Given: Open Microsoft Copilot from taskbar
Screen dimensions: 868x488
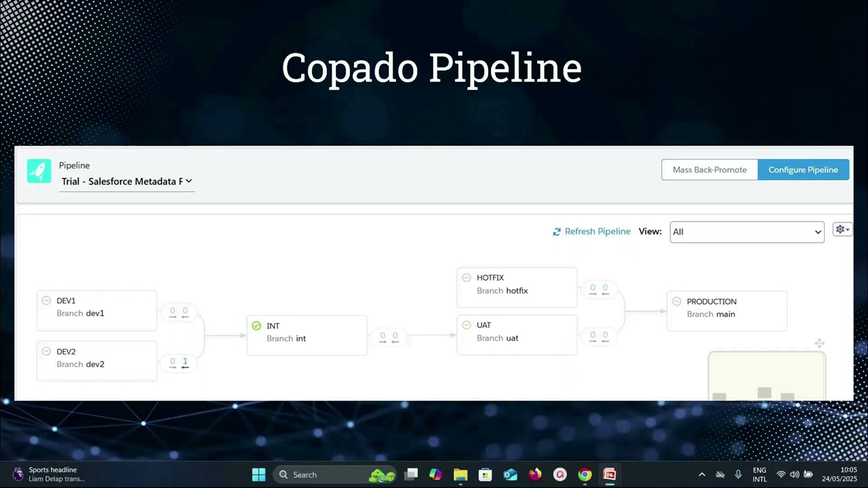Looking at the screenshot, I should (x=435, y=474).
